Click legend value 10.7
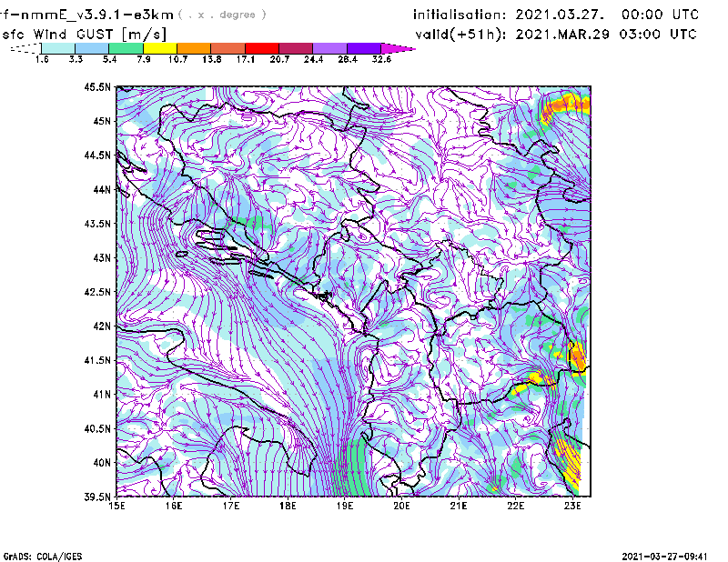 tap(177, 59)
